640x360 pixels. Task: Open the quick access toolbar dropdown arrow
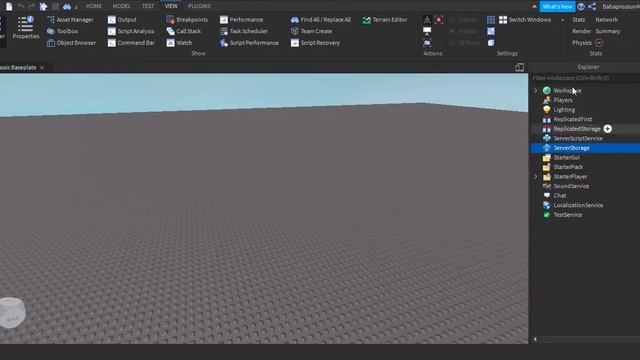(76, 7)
